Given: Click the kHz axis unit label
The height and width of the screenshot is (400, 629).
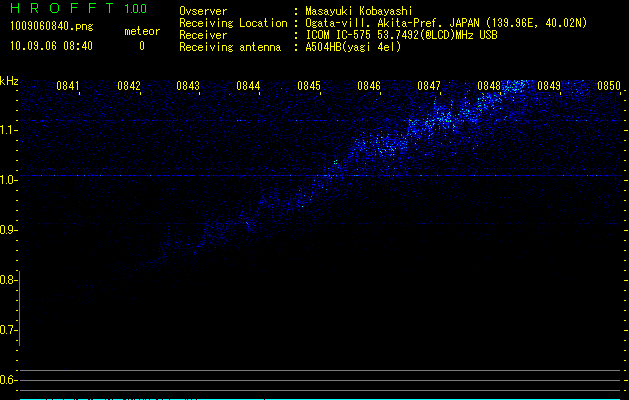Looking at the screenshot, I should pos(9,81).
